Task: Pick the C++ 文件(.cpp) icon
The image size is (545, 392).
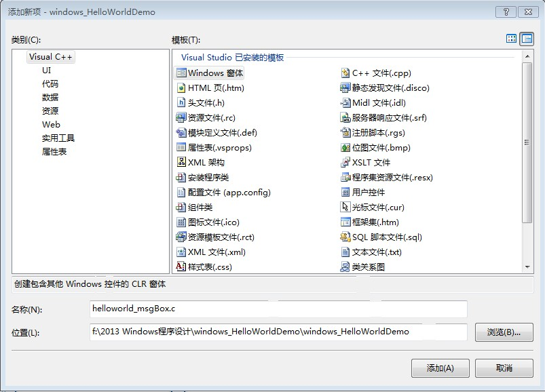Action: coord(345,73)
